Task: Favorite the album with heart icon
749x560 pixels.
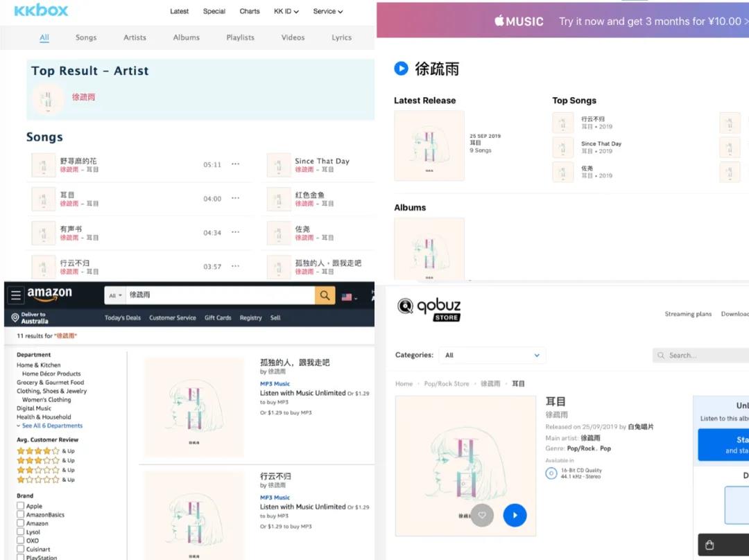Action: (482, 515)
